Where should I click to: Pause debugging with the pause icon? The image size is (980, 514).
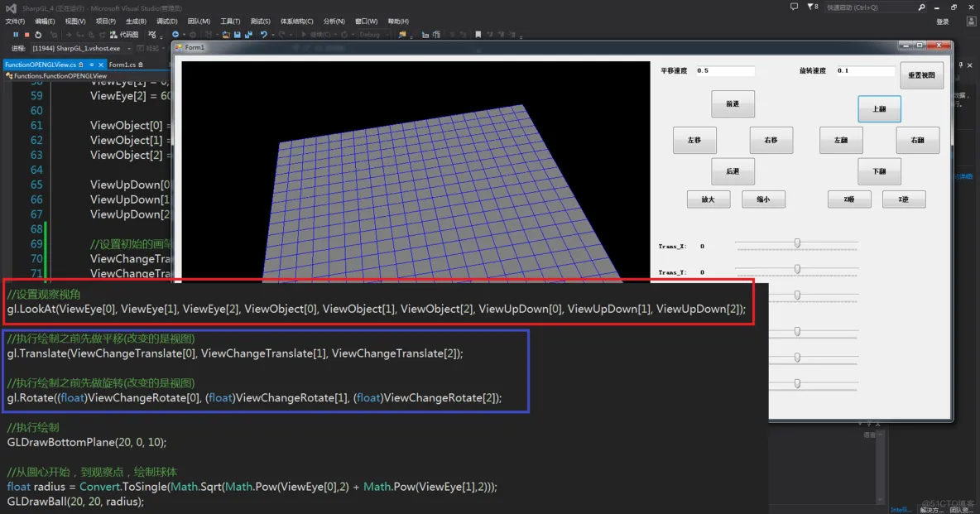pos(16,35)
